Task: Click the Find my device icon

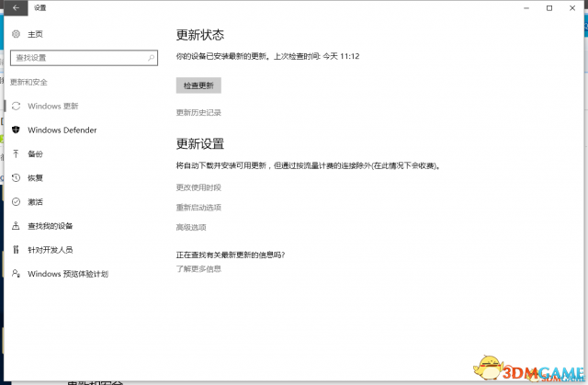Action: tap(16, 226)
